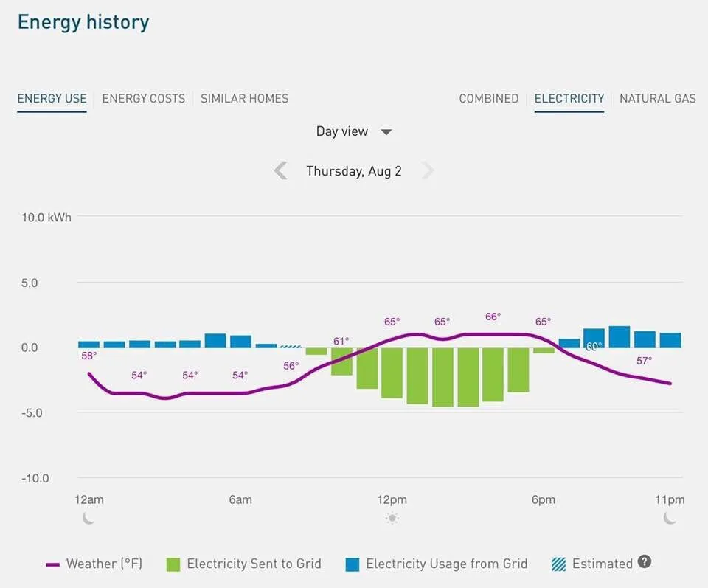Viewport: 708px width, 588px height.
Task: Click the estimated striped bar in chart
Action: pos(291,346)
